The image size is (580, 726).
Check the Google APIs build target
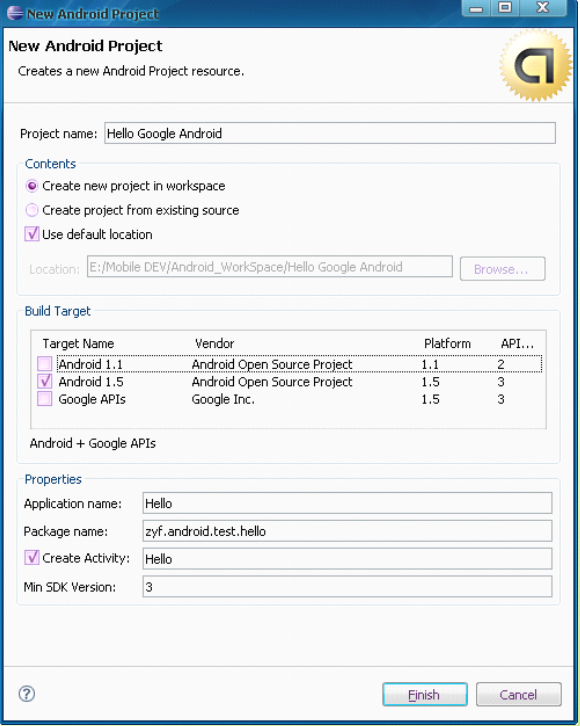pyautogui.click(x=44, y=399)
